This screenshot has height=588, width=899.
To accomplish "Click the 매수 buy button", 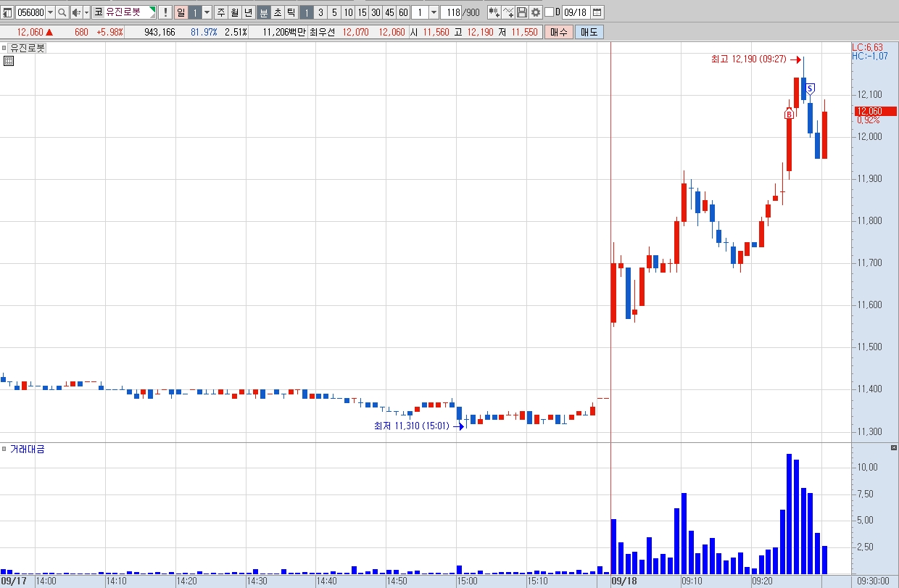I will [559, 32].
